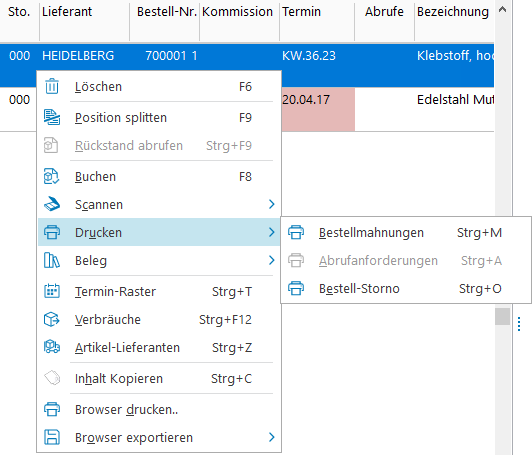The height and width of the screenshot is (455, 532).
Task: Click the Buchen icon
Action: 52,176
